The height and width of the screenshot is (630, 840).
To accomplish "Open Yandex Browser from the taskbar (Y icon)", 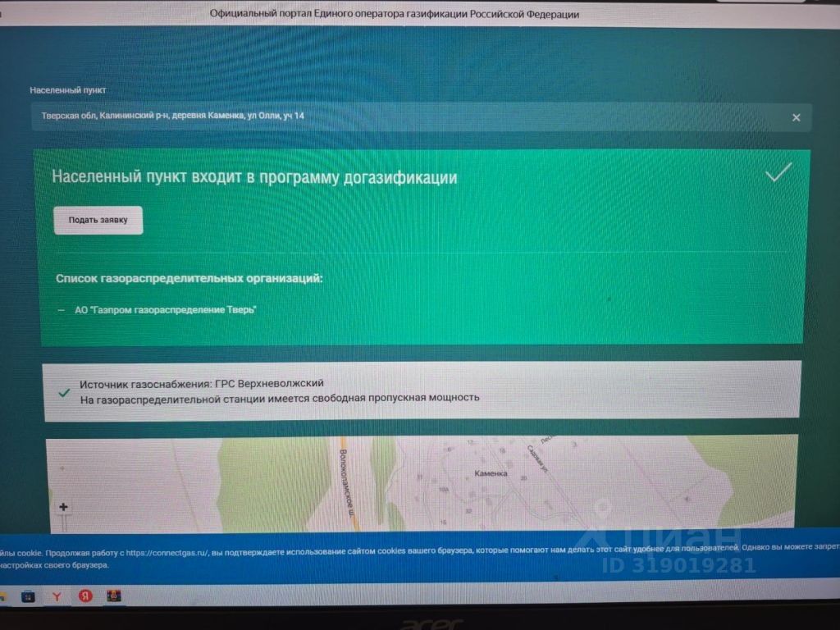I will coord(57,596).
